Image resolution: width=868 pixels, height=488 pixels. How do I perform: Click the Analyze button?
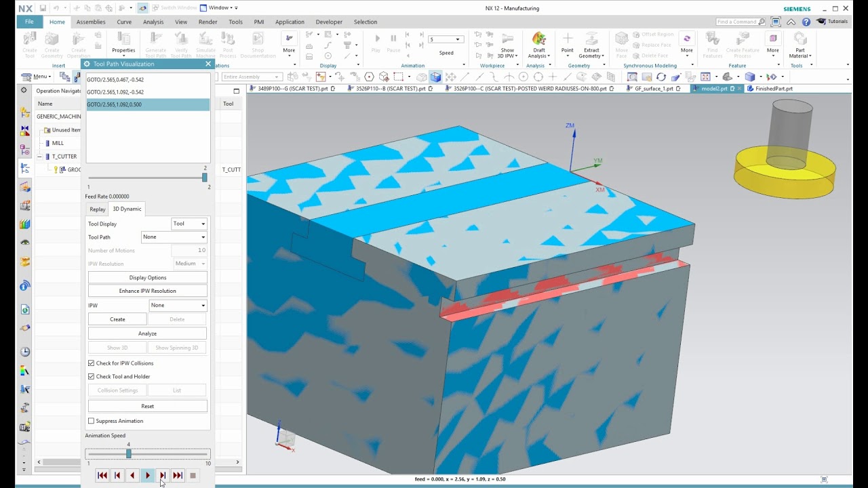148,333
